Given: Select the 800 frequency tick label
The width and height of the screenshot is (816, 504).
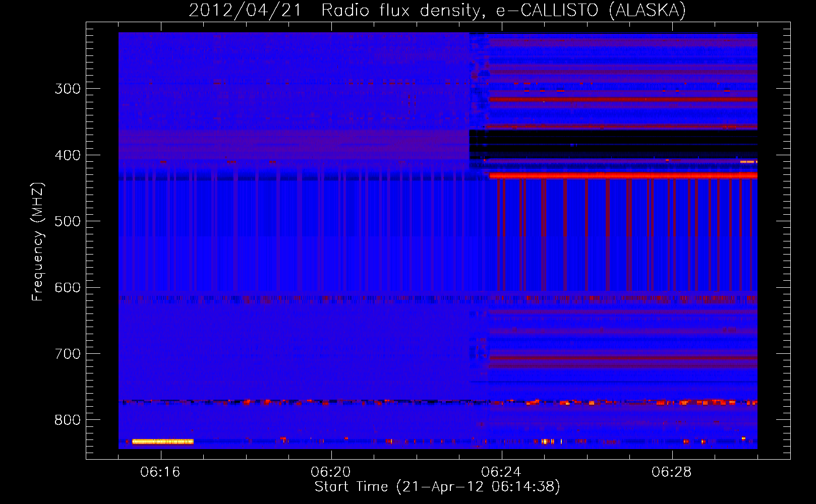Looking at the screenshot, I should [x=68, y=420].
